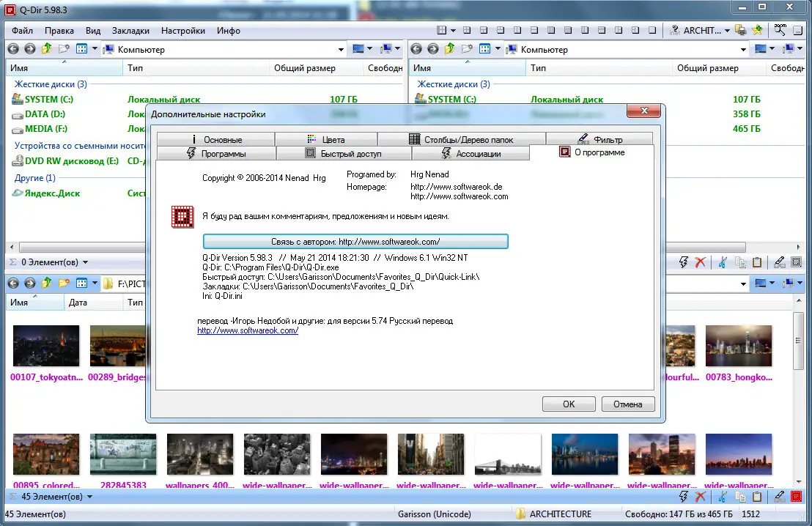Open the ARCHIT... dropdown arrow
This screenshot has width=812, height=526.
click(727, 31)
